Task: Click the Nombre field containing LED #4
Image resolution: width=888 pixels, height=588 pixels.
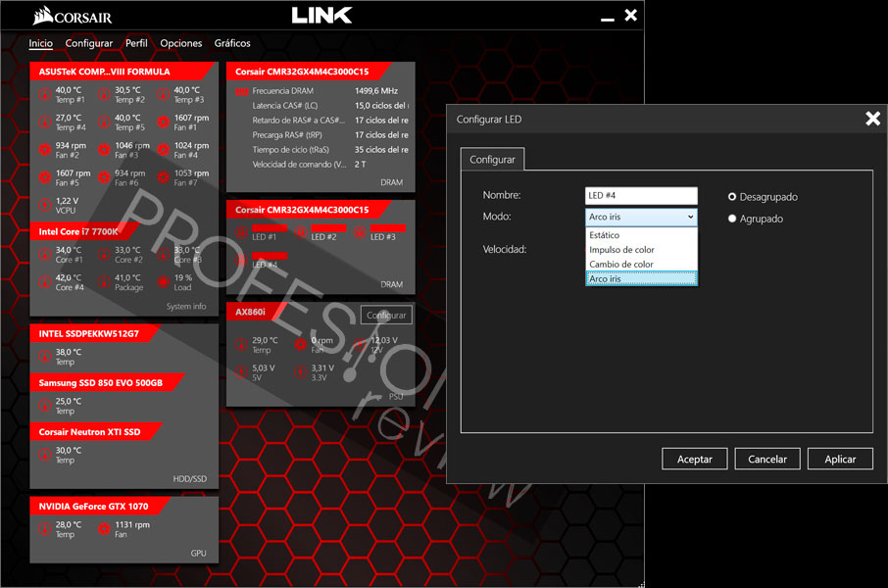Action: tap(641, 195)
